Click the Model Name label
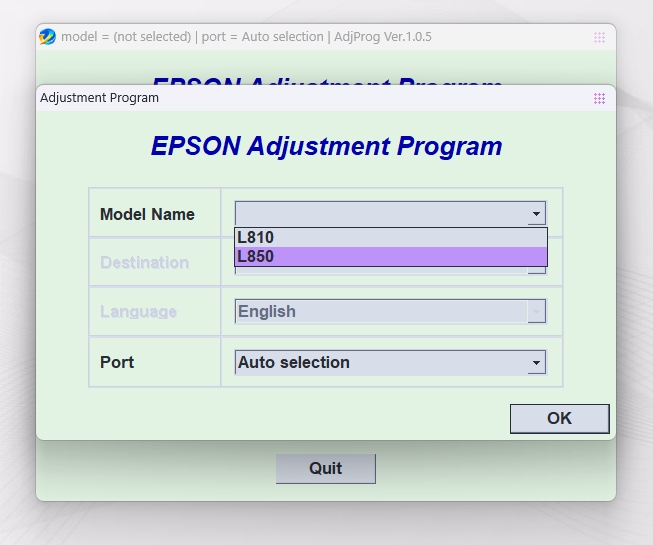The height and width of the screenshot is (545, 653). click(x=147, y=214)
